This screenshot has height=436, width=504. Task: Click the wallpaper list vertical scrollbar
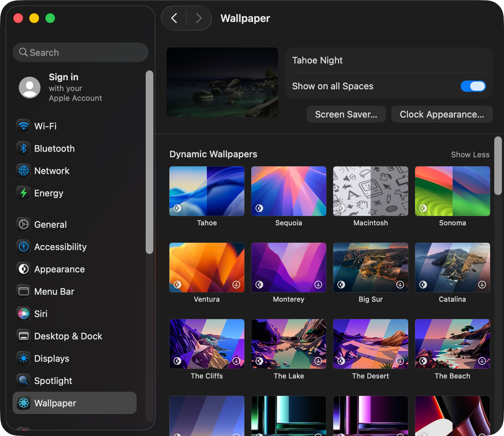498,166
